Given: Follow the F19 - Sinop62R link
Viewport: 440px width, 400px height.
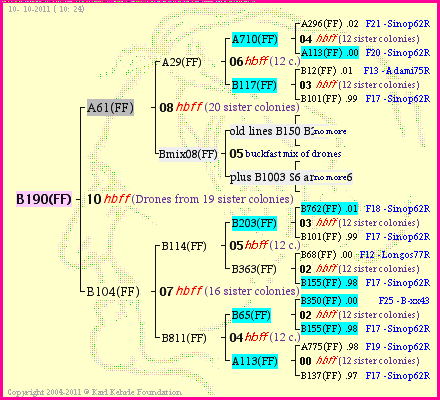Looking at the screenshot, I should point(398,347).
